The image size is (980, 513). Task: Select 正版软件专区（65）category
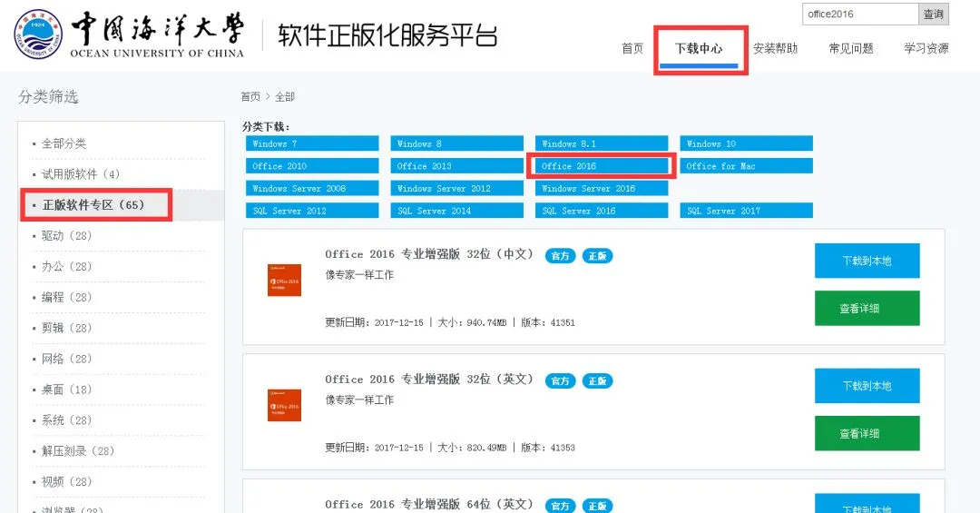click(x=93, y=204)
